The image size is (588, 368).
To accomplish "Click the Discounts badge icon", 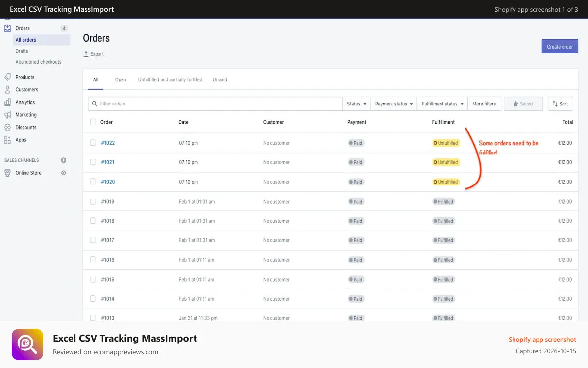I will point(7,127).
